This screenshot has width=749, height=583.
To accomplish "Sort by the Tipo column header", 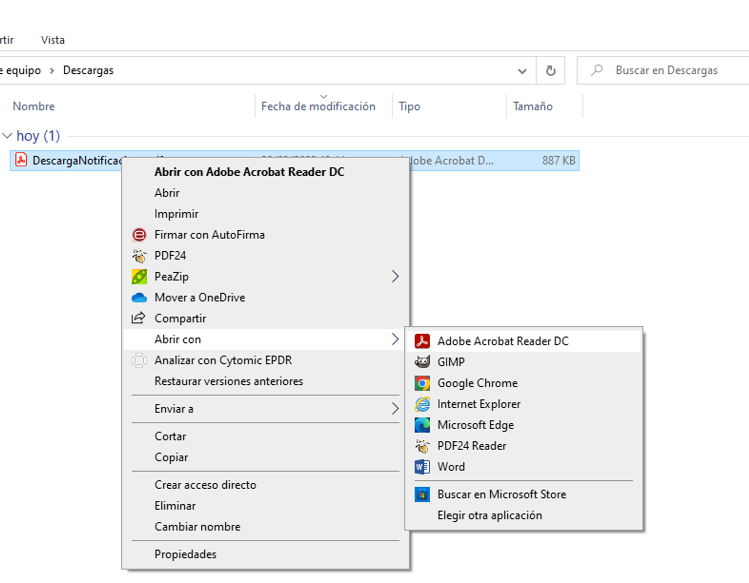I will [x=409, y=107].
